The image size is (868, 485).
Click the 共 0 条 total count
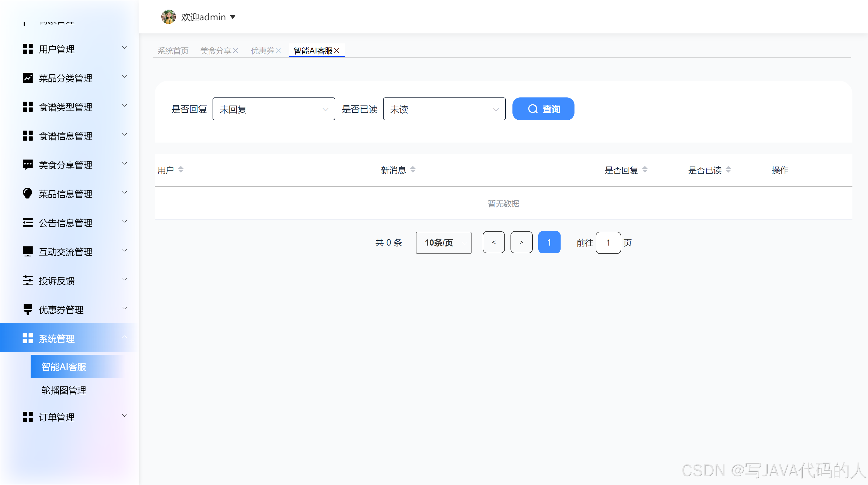point(388,242)
